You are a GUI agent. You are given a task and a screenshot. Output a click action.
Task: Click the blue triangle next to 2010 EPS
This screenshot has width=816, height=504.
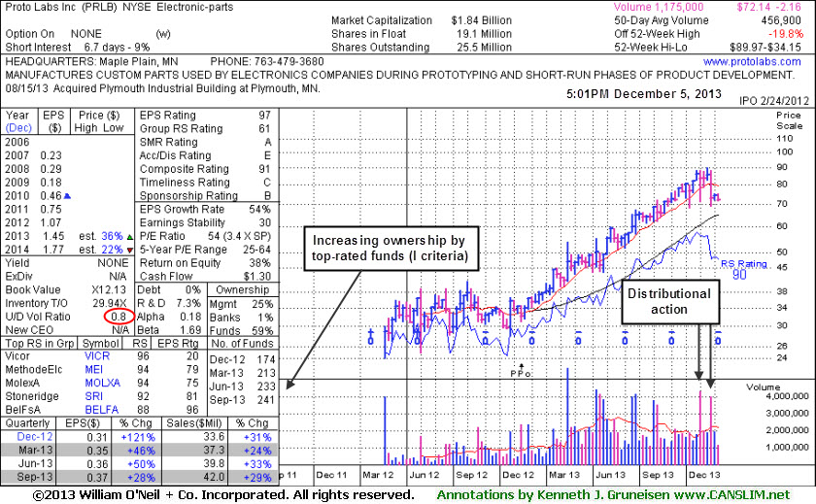tap(67, 196)
